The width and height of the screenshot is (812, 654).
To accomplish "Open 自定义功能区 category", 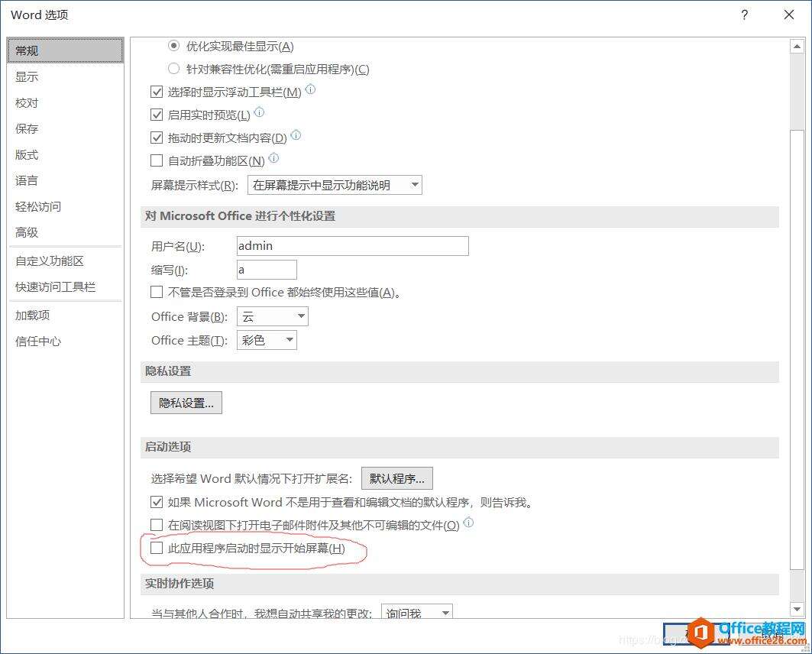I will tap(65, 261).
